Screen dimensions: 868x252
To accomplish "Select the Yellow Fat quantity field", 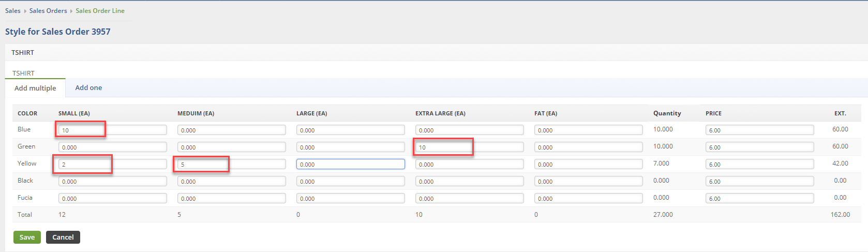I will tap(589, 164).
